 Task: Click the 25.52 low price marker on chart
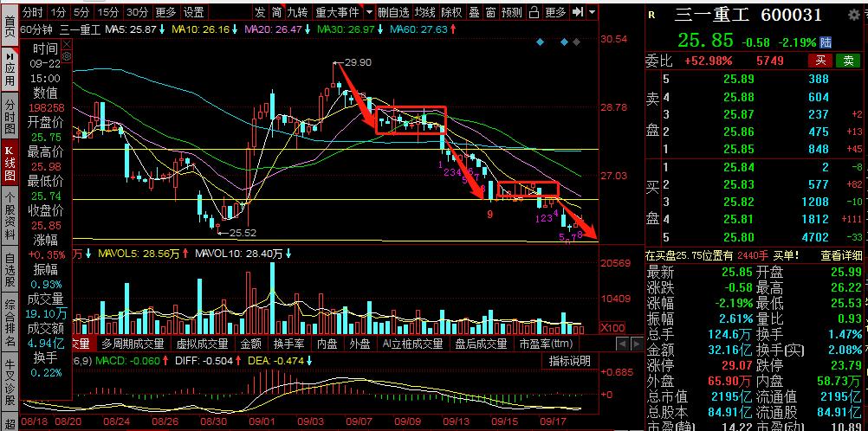coord(243,233)
